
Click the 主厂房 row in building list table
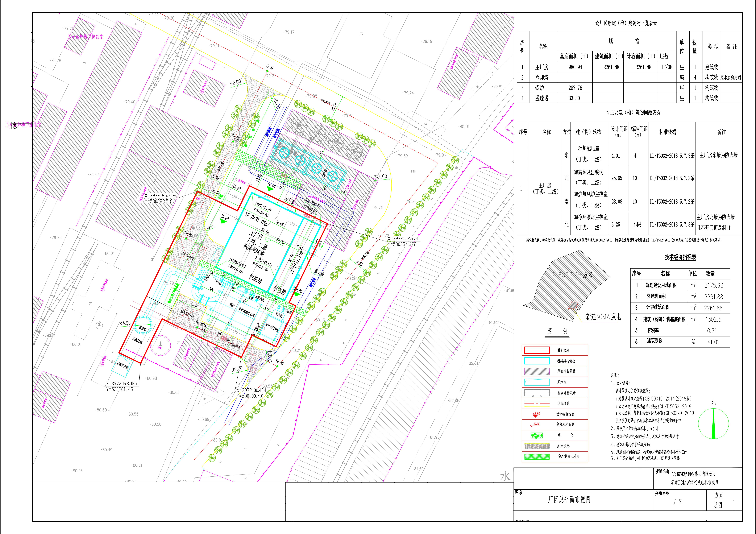click(x=542, y=67)
